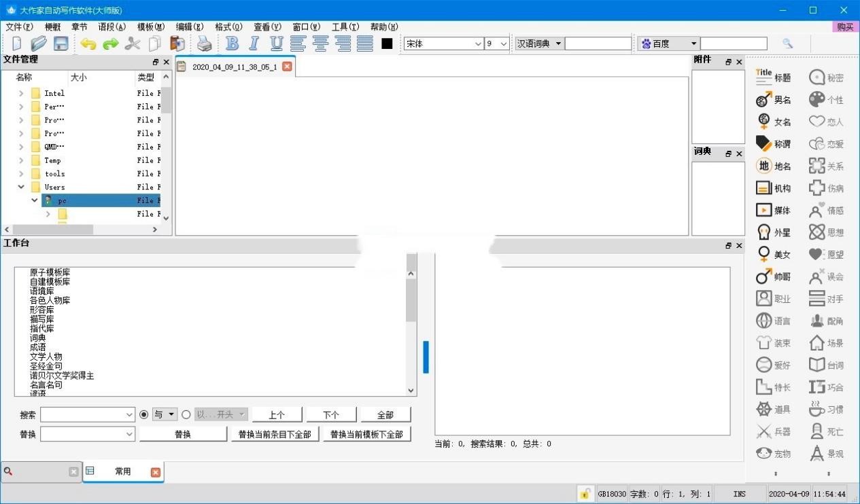Viewport: 860px width, 504px height.
Task: Select the 与 radio button
Action: (x=143, y=414)
